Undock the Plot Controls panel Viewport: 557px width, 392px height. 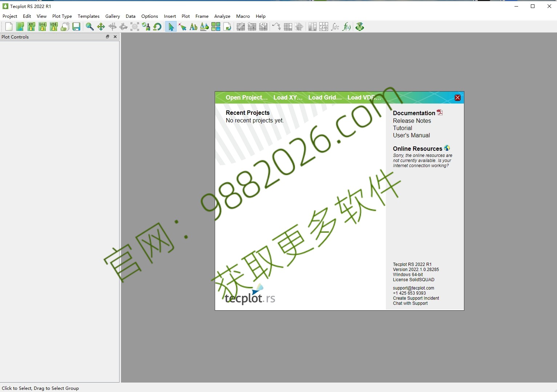coord(108,37)
